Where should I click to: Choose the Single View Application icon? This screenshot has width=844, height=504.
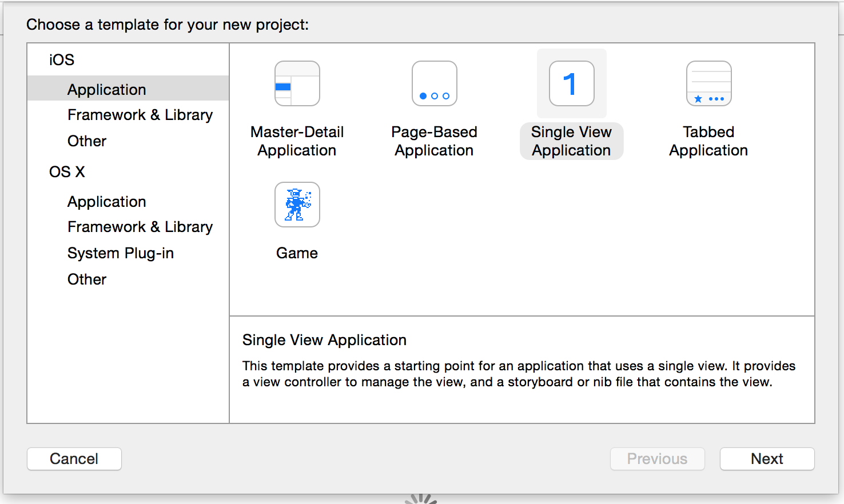click(x=571, y=83)
